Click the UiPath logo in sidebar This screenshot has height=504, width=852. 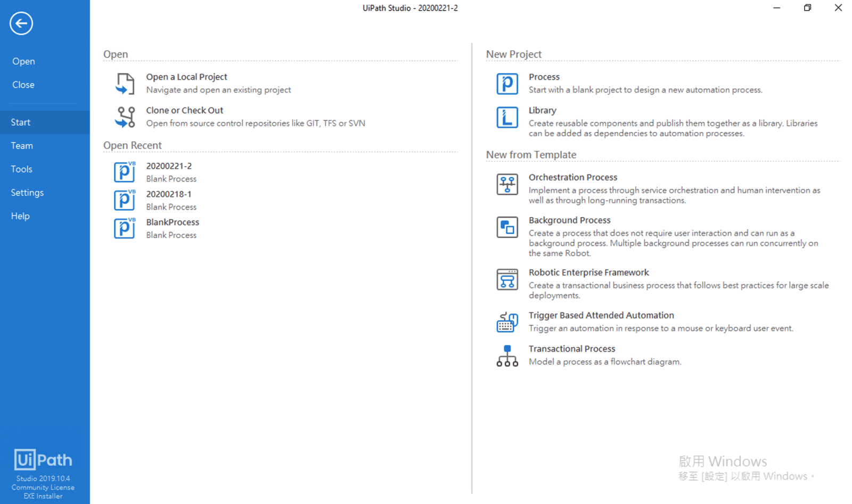43,460
